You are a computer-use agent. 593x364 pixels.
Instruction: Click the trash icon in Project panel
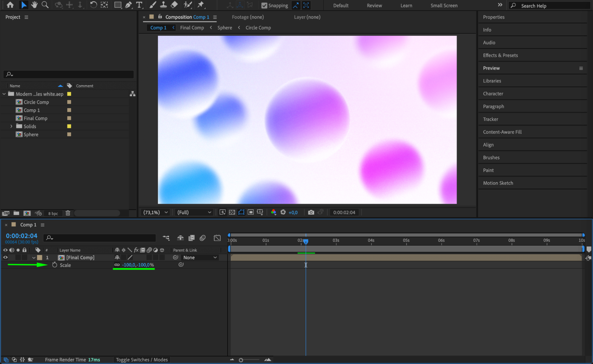coord(68,213)
